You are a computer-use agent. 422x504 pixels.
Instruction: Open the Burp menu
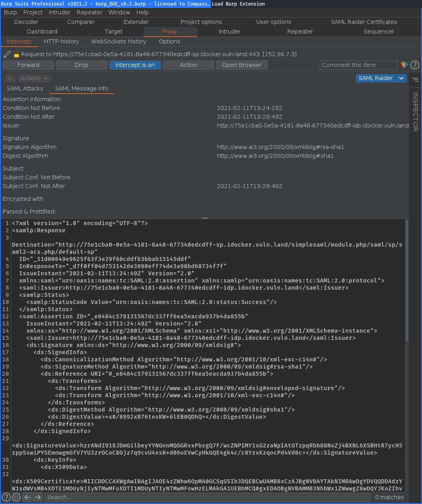tap(10, 12)
